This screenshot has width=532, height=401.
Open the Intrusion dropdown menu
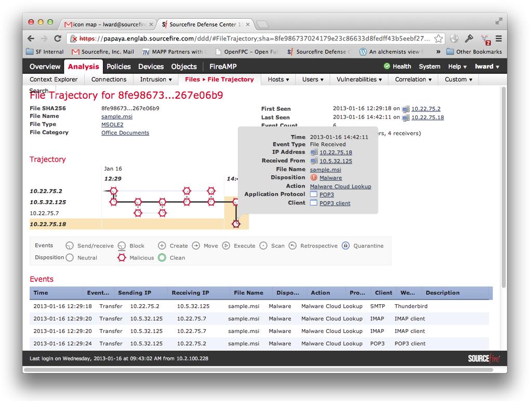tap(156, 80)
